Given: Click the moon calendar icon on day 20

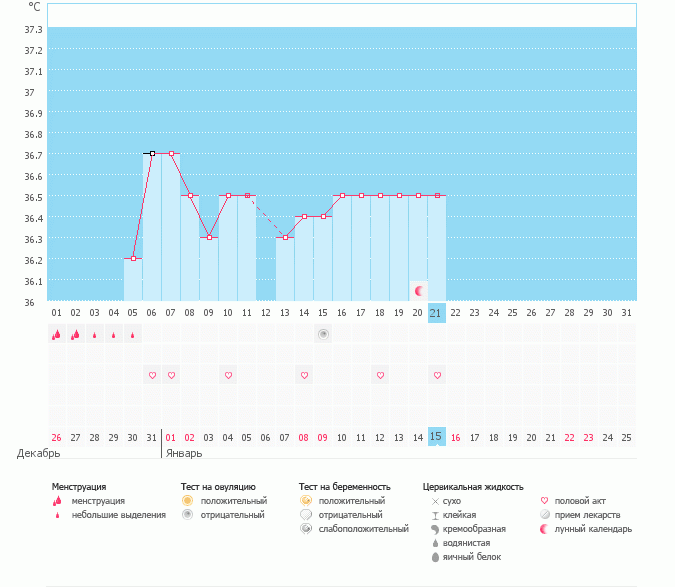Looking at the screenshot, I should click(x=418, y=291).
